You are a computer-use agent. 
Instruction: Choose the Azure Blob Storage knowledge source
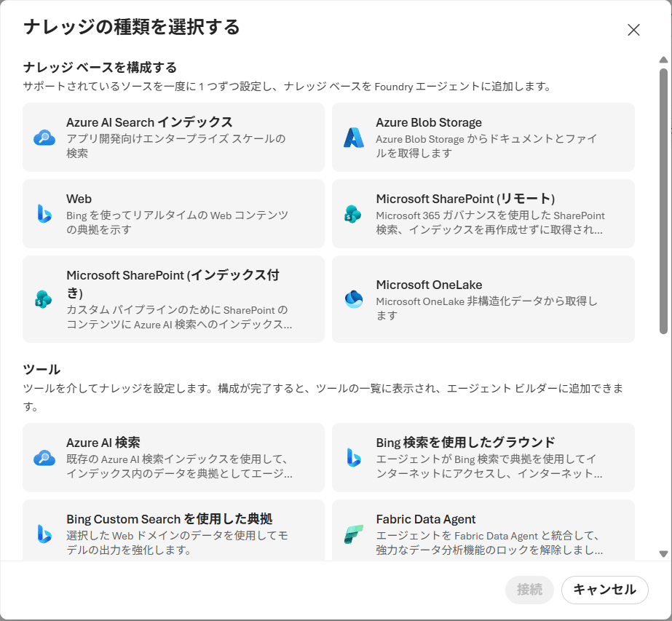tap(483, 137)
